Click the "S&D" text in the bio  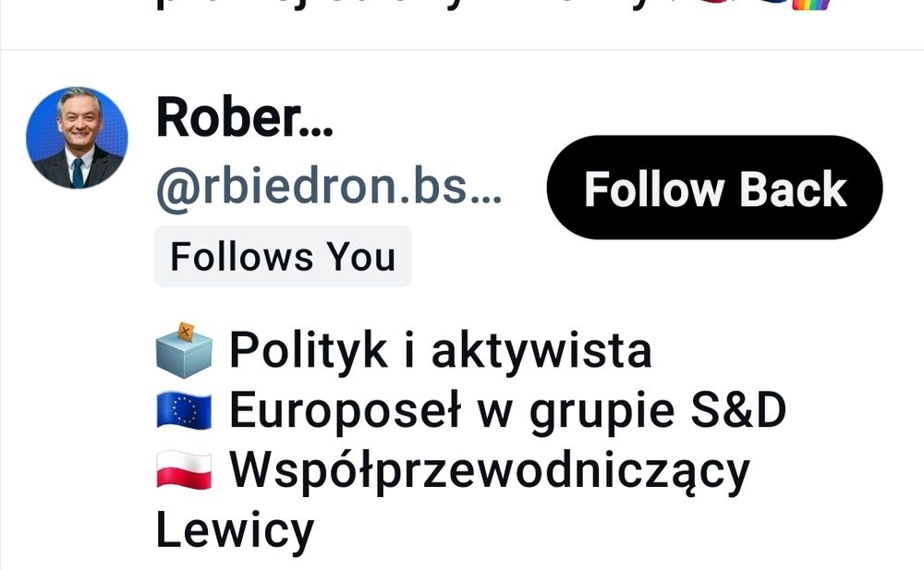[x=738, y=409]
